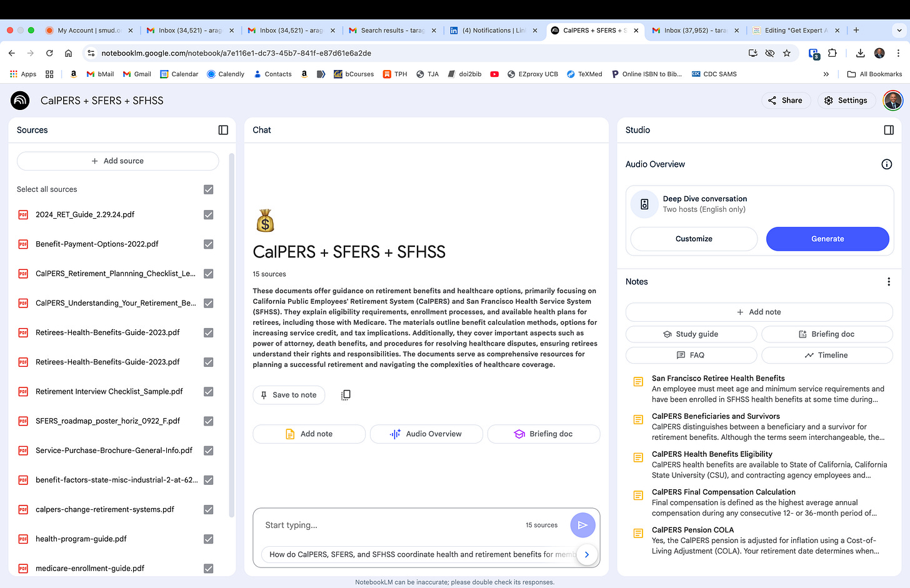This screenshot has height=588, width=910.
Task: Open the tab search dropdown arrow
Action: click(x=899, y=30)
